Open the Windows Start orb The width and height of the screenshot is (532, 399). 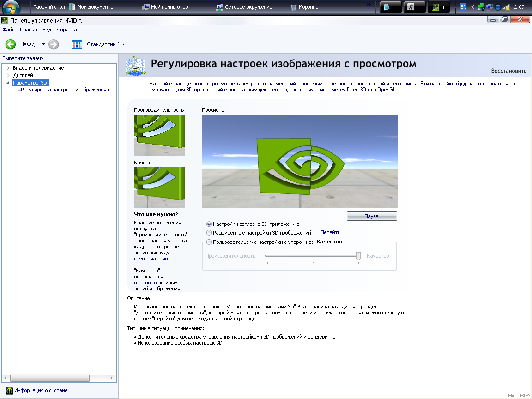[11, 7]
